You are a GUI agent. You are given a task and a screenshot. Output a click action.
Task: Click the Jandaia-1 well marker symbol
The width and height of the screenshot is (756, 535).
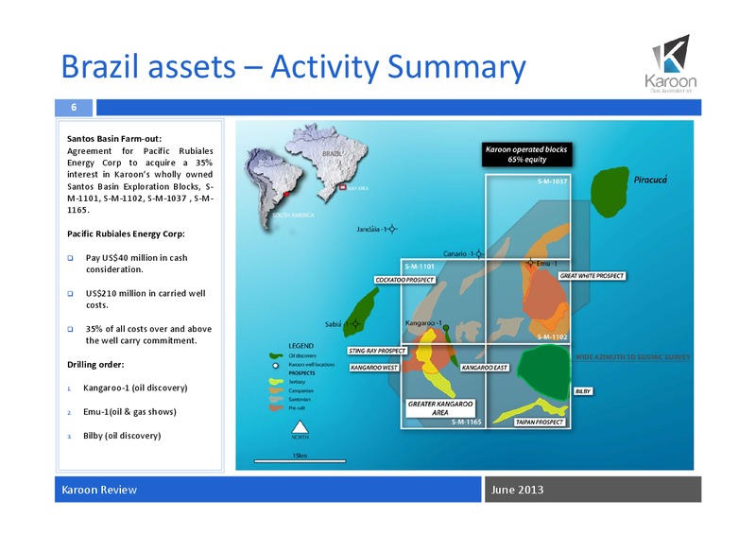coord(392,229)
